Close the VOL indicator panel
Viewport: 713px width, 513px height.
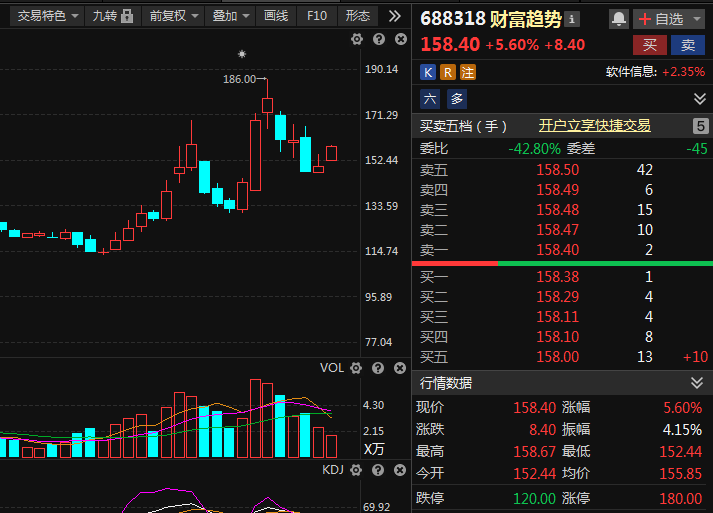[x=400, y=368]
